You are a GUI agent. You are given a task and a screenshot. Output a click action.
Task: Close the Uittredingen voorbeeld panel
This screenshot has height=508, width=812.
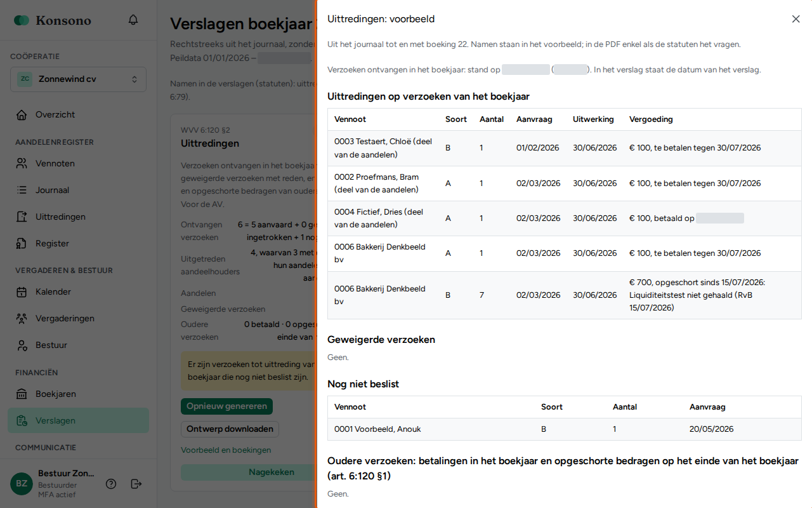click(796, 19)
